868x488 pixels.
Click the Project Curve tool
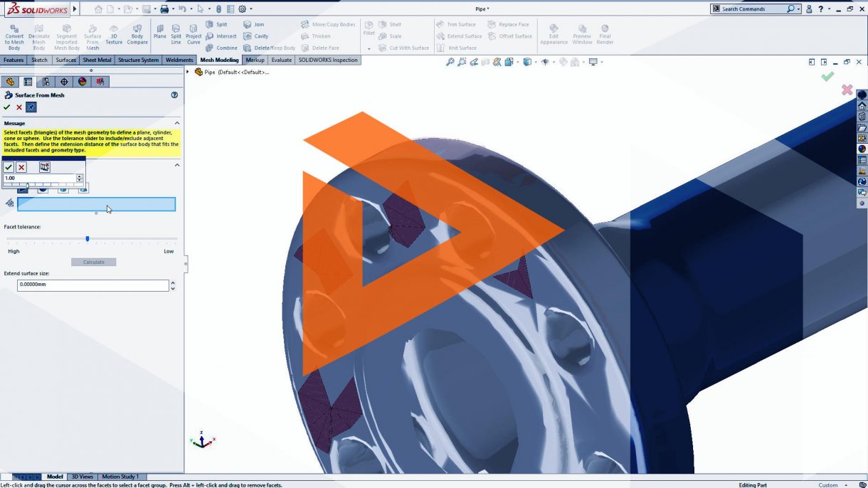point(194,33)
